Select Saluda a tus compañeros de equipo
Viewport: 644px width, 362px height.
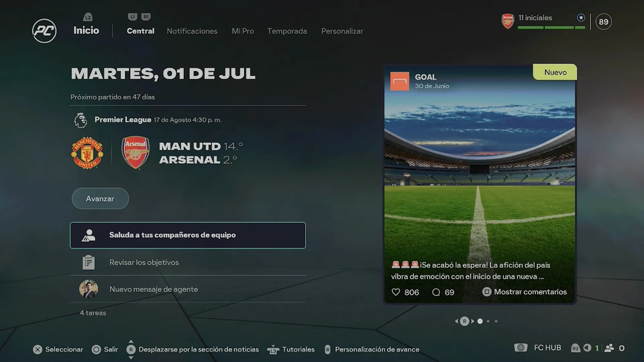188,235
